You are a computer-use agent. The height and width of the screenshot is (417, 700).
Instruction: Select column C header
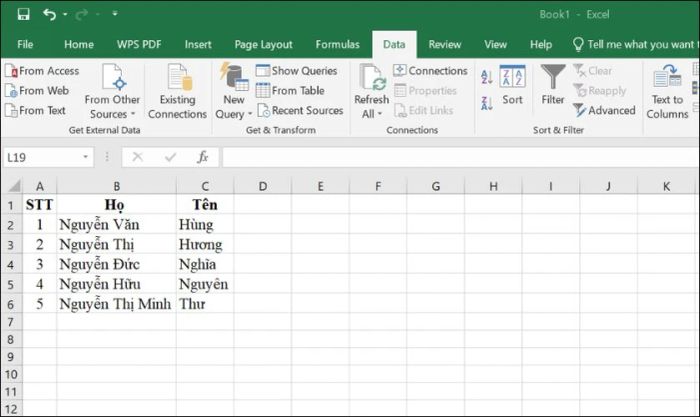[205, 186]
